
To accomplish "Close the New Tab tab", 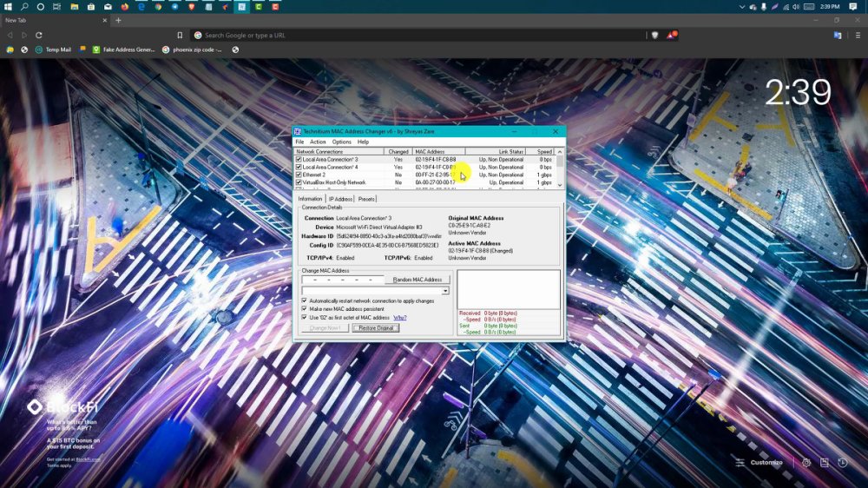I will tap(105, 20).
